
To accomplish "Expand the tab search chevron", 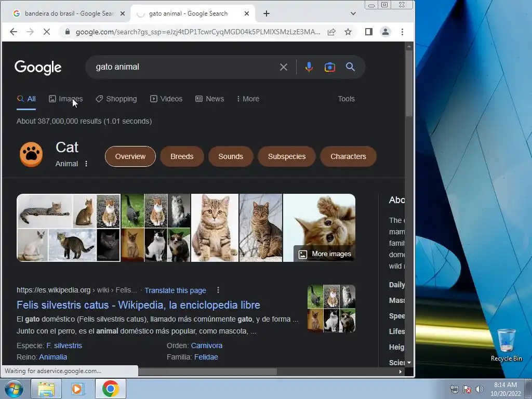I will [353, 14].
